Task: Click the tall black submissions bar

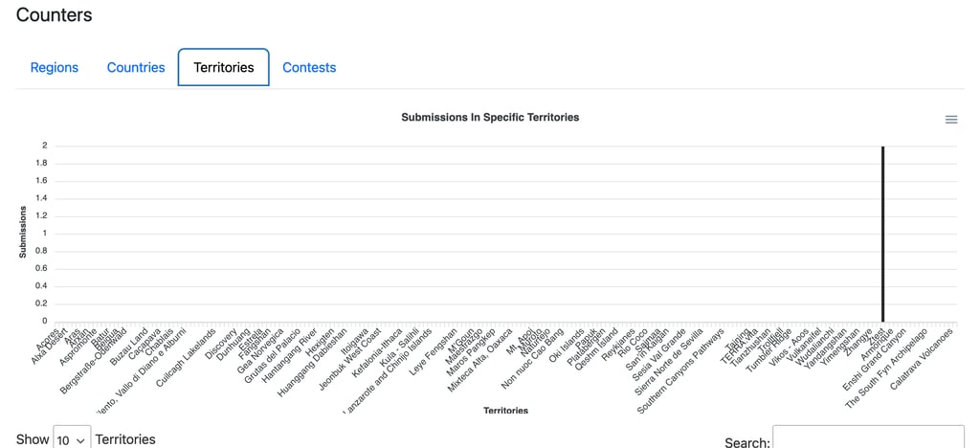Action: point(882,235)
